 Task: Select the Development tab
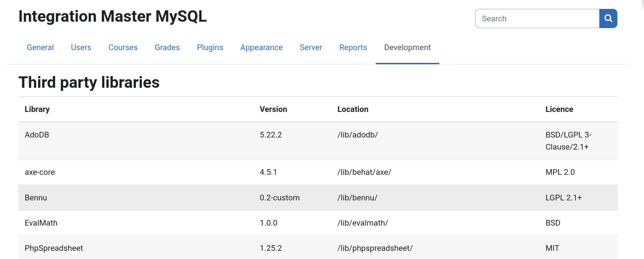click(407, 48)
